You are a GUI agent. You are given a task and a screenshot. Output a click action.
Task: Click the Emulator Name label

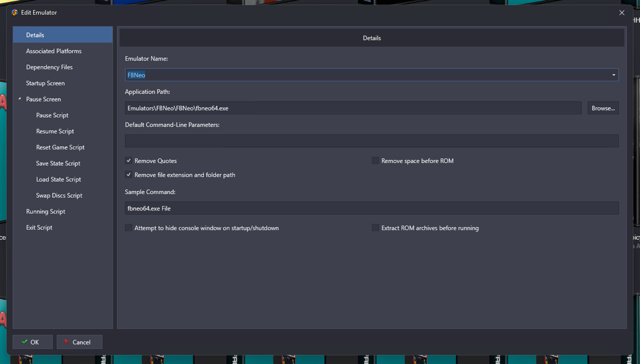coord(146,58)
